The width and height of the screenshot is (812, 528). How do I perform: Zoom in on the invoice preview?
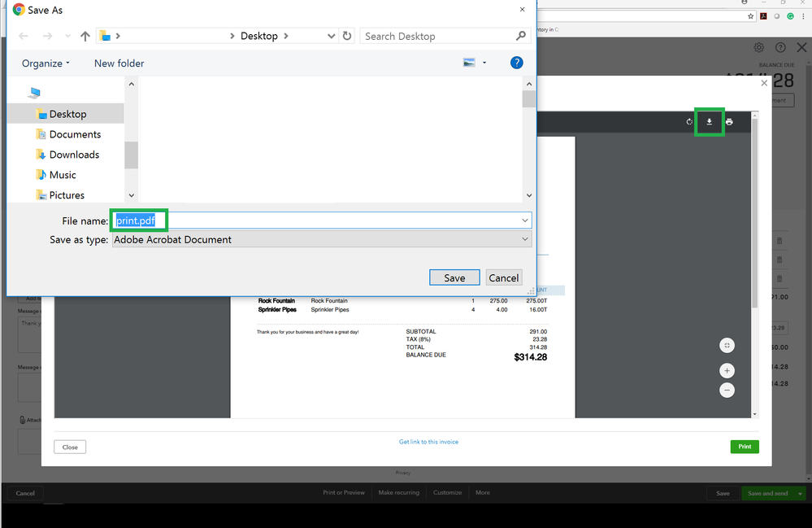point(727,370)
